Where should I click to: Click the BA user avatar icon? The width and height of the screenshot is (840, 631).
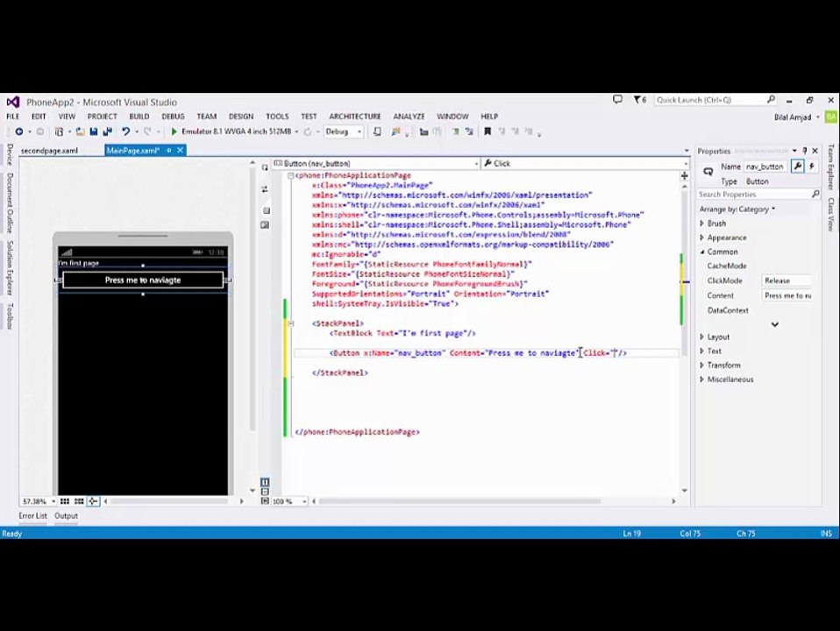[x=832, y=117]
